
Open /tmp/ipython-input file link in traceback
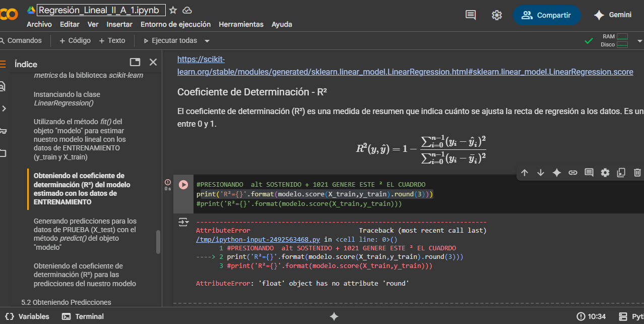[x=258, y=240]
